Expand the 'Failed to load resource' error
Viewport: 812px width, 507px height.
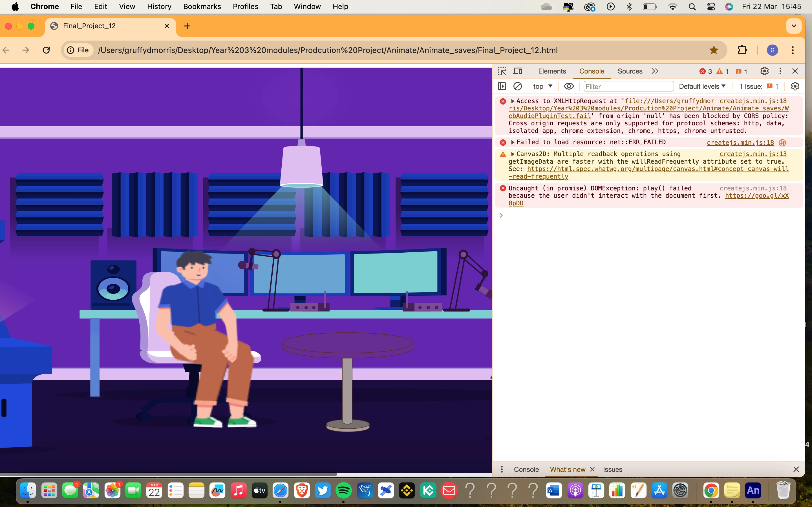coord(513,142)
